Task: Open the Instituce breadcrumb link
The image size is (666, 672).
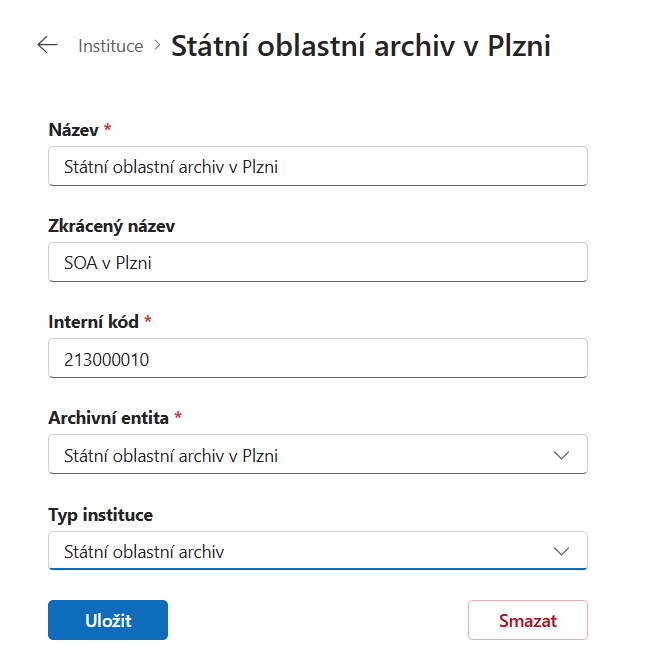Action: point(111,46)
